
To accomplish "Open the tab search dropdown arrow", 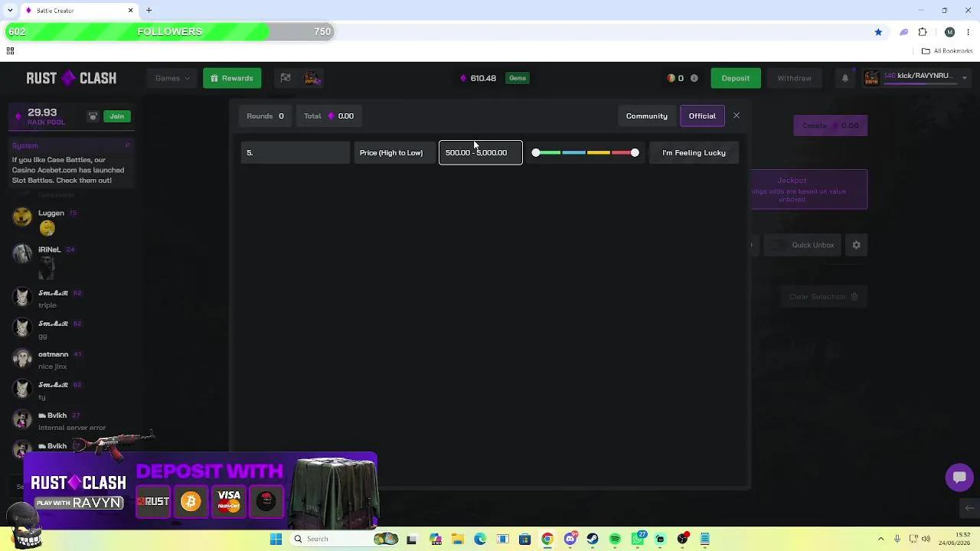I will 10,10.
